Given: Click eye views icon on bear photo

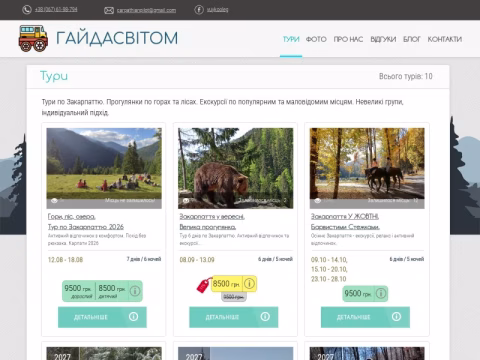Looking at the screenshot, I should [186, 200].
